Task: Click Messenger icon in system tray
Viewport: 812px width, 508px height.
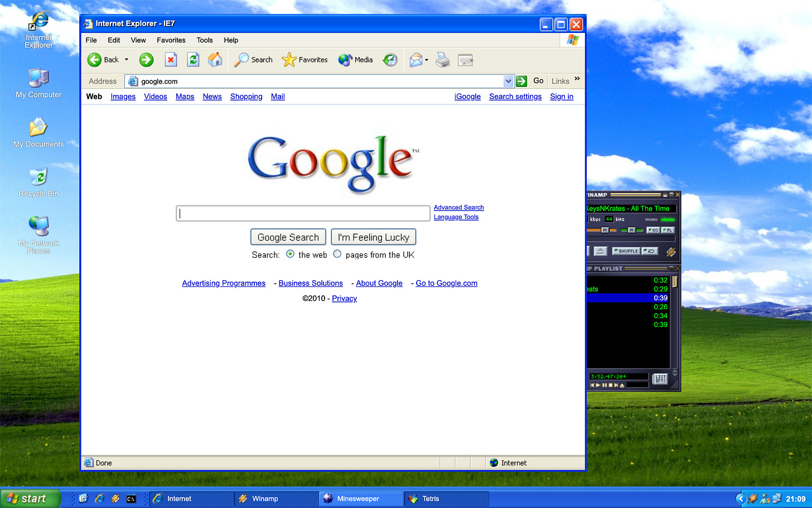Action: click(765, 499)
